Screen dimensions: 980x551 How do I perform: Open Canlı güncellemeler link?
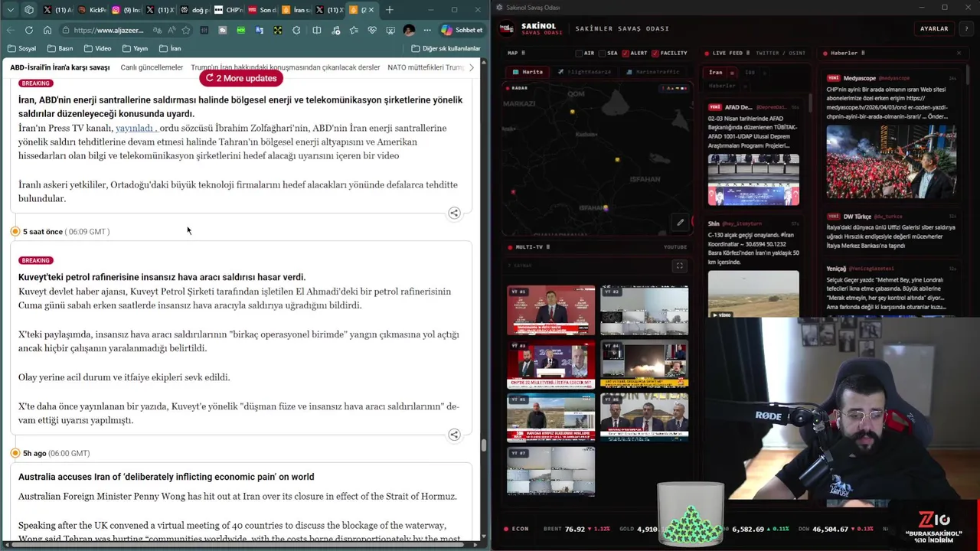click(x=152, y=67)
